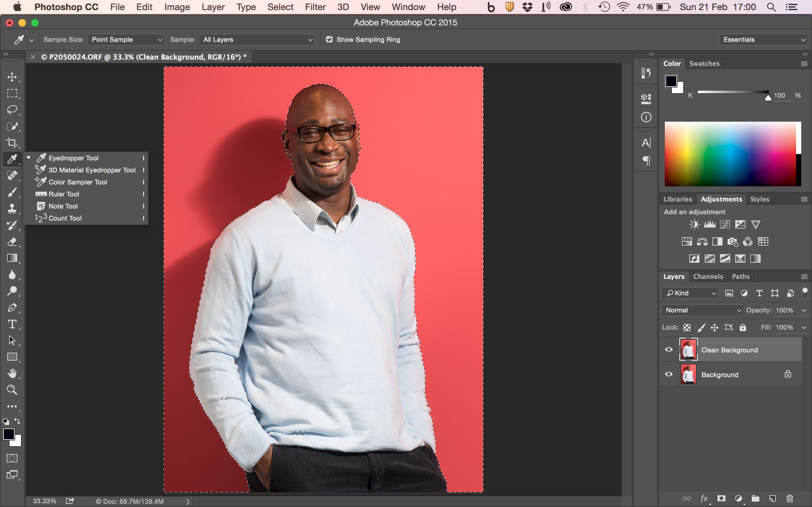
Task: Open the Sample Size dropdown
Action: pyautogui.click(x=126, y=40)
